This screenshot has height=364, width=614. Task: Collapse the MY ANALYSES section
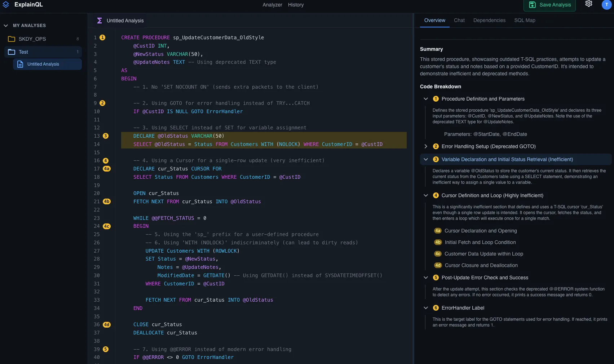point(5,25)
